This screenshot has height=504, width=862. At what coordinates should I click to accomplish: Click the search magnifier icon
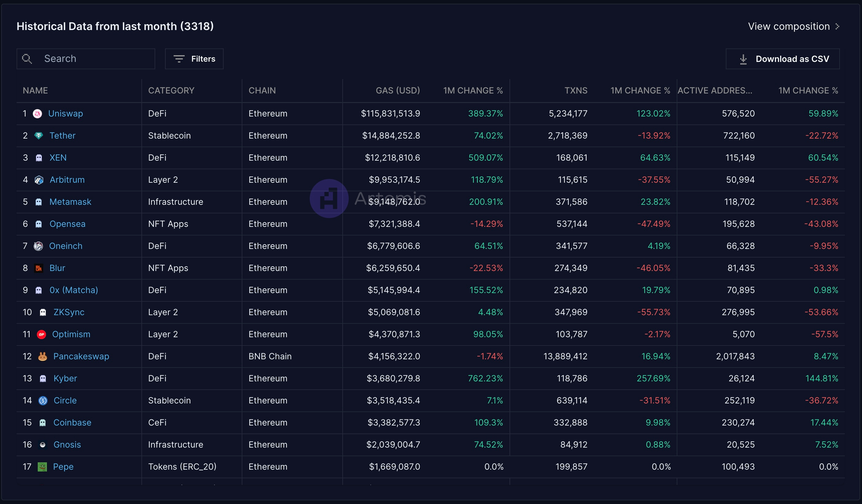coord(27,59)
